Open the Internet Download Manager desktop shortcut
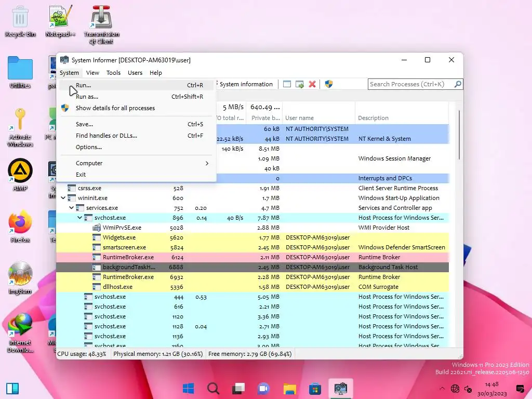 (20, 333)
